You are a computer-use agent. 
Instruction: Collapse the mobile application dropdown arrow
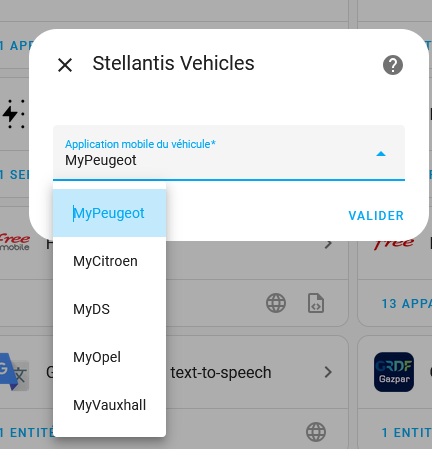coord(381,154)
